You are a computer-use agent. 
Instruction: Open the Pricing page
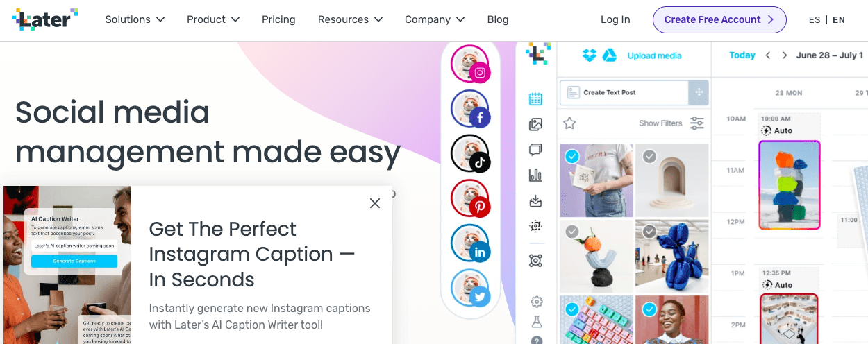278,19
